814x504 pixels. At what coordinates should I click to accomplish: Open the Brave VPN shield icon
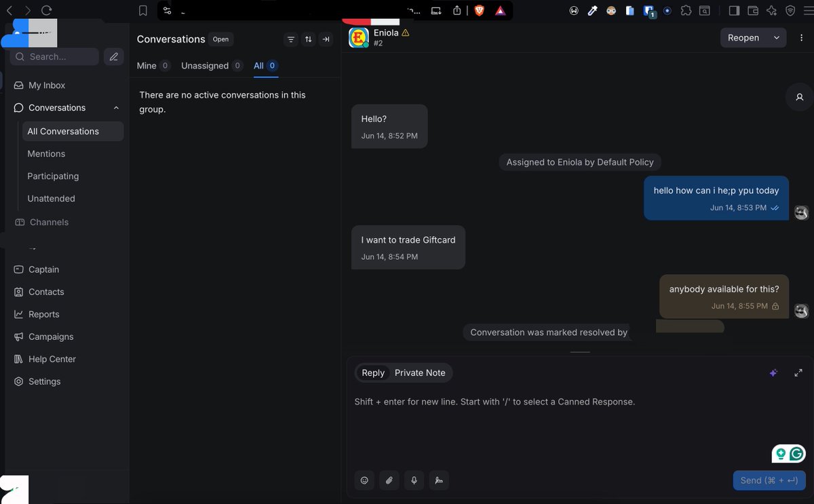[790, 10]
